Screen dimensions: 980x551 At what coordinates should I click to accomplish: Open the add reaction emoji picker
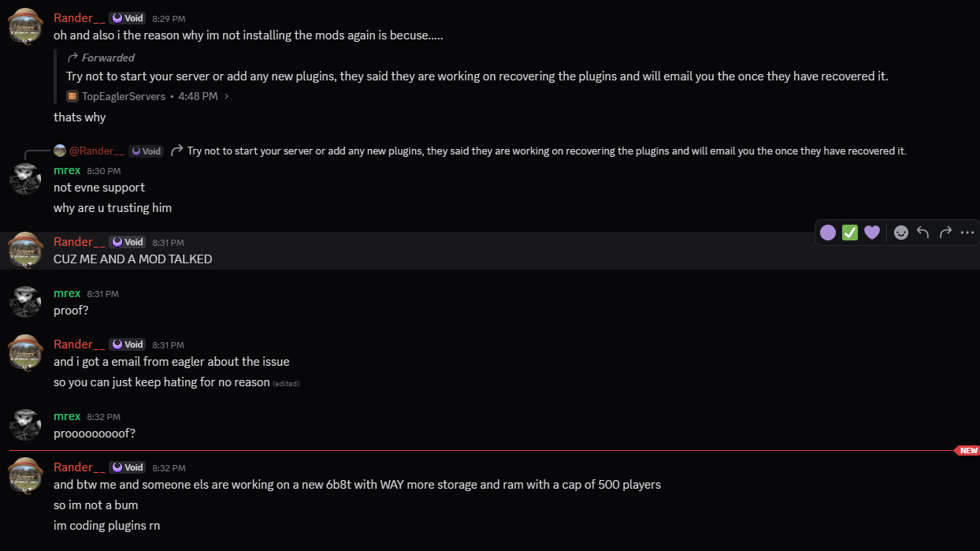[901, 233]
